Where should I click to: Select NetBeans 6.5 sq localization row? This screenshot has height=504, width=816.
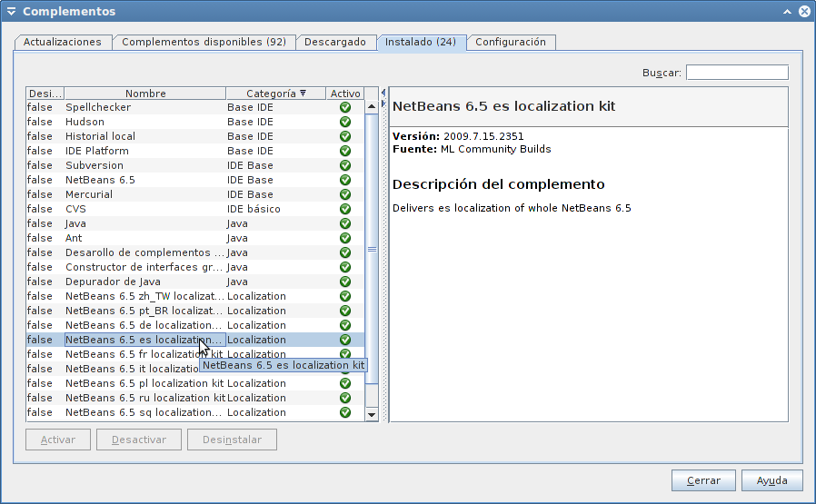[x=144, y=412]
